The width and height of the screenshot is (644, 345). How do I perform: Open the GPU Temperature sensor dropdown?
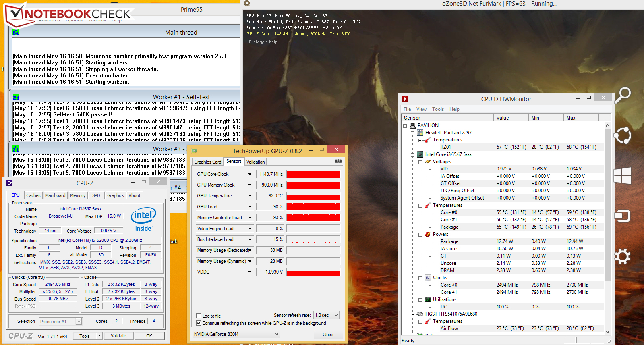250,196
